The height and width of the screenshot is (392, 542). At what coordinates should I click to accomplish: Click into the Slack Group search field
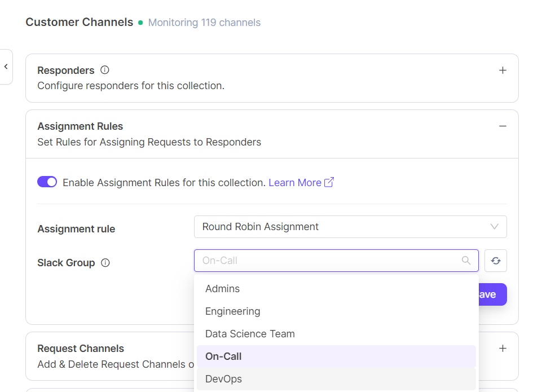[x=327, y=261]
